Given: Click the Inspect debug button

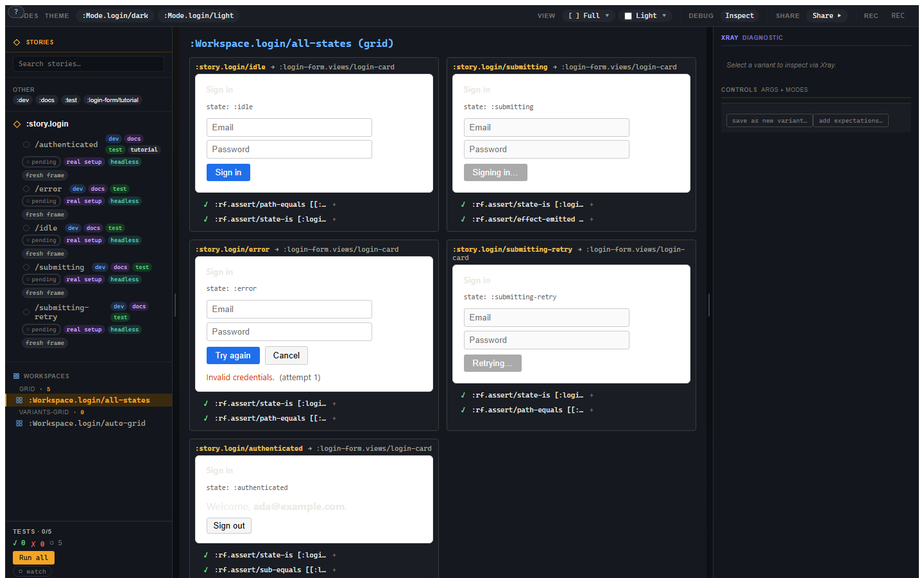Looking at the screenshot, I should click(739, 15).
